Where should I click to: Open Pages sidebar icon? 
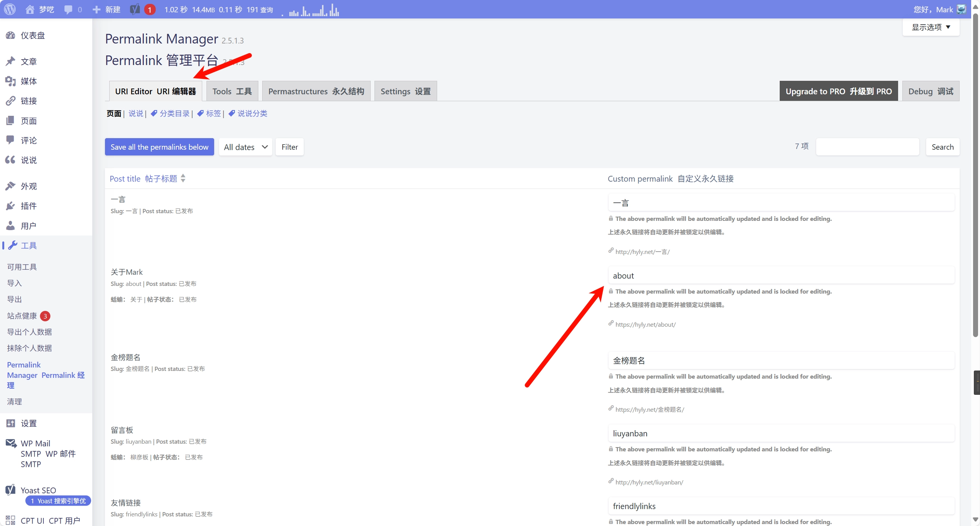point(10,120)
